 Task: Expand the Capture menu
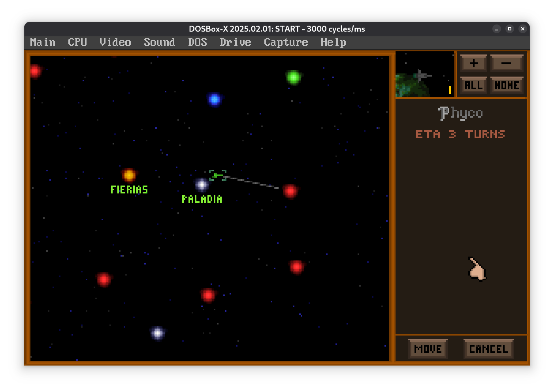point(286,42)
